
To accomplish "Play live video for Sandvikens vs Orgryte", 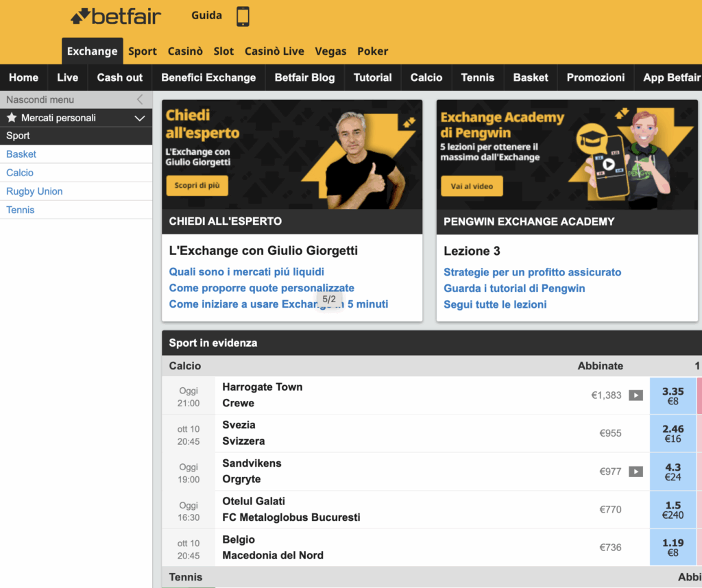I will coord(636,471).
